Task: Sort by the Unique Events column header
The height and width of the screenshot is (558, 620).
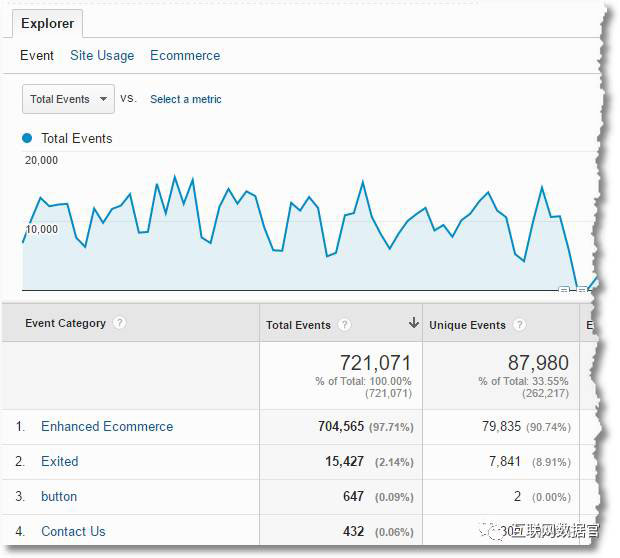Action: (x=467, y=325)
